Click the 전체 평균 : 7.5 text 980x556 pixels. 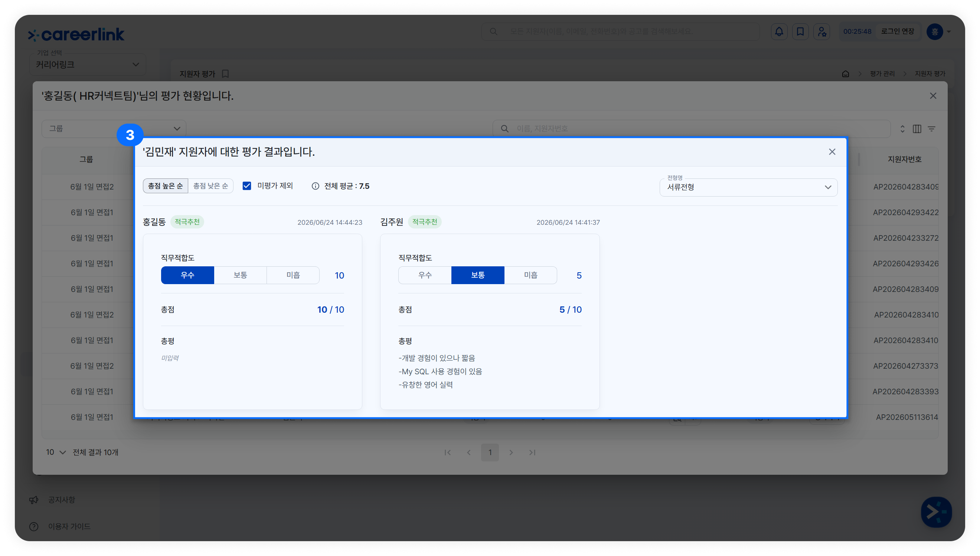(347, 186)
